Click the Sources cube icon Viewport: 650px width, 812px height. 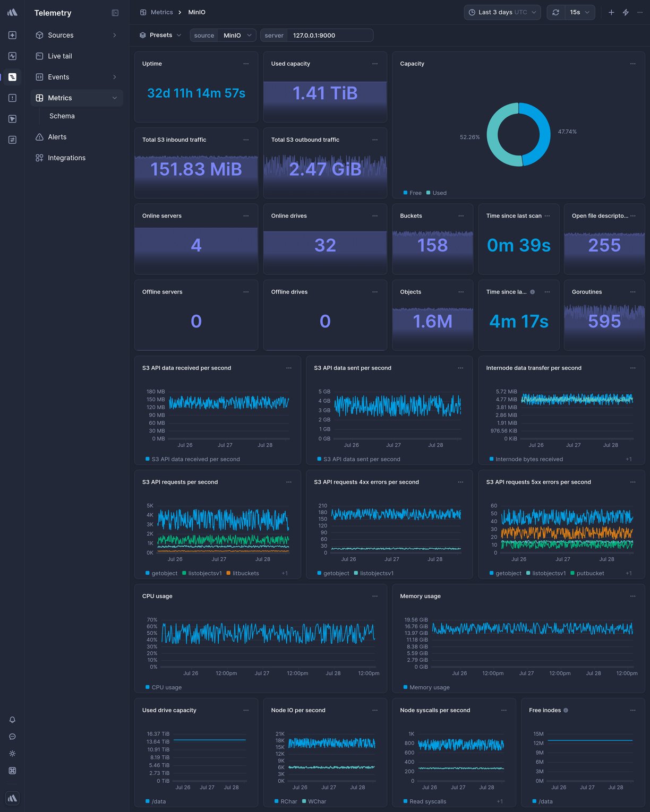39,35
